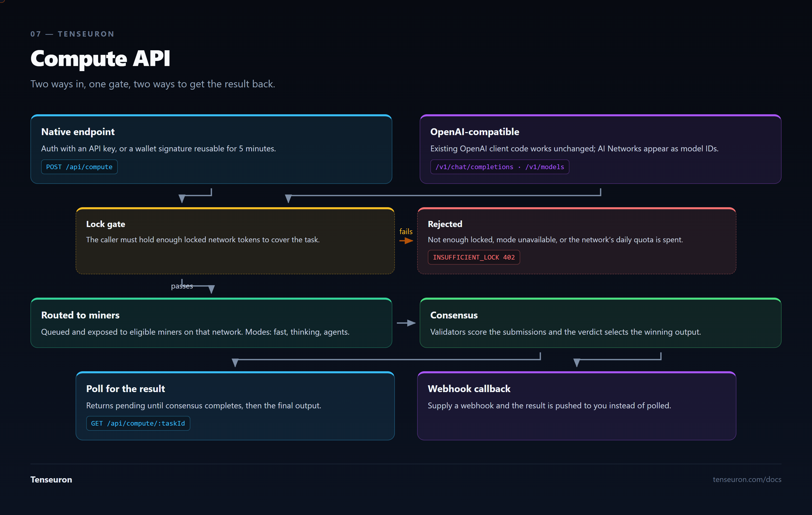Viewport: 812px width, 515px height.
Task: Click the /v1/chat/completions · /v1/models chip
Action: pos(499,167)
